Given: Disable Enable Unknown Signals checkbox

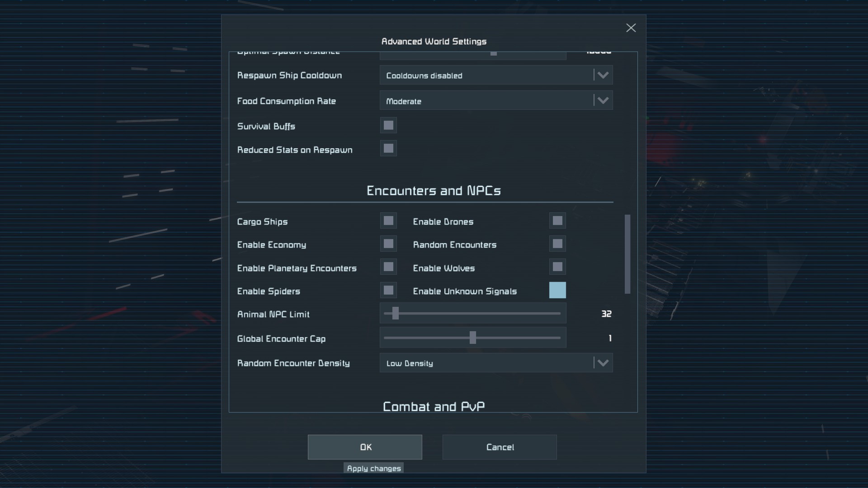Looking at the screenshot, I should pyautogui.click(x=557, y=291).
